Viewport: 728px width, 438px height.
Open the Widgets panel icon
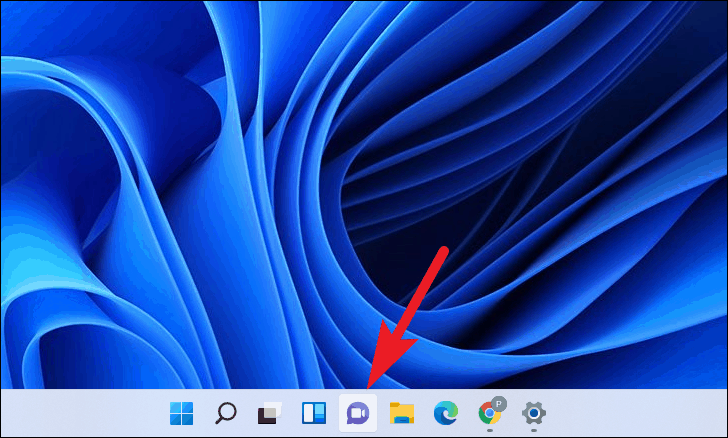(x=314, y=413)
